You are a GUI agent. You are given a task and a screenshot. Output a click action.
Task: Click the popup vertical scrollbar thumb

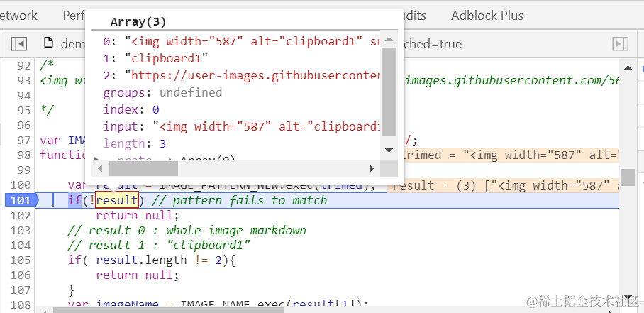[x=389, y=92]
